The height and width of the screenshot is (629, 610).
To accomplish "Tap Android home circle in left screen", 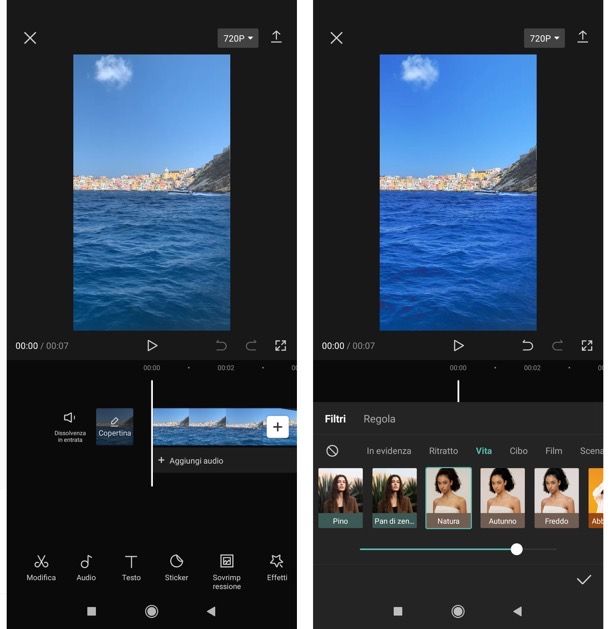I will (x=152, y=611).
